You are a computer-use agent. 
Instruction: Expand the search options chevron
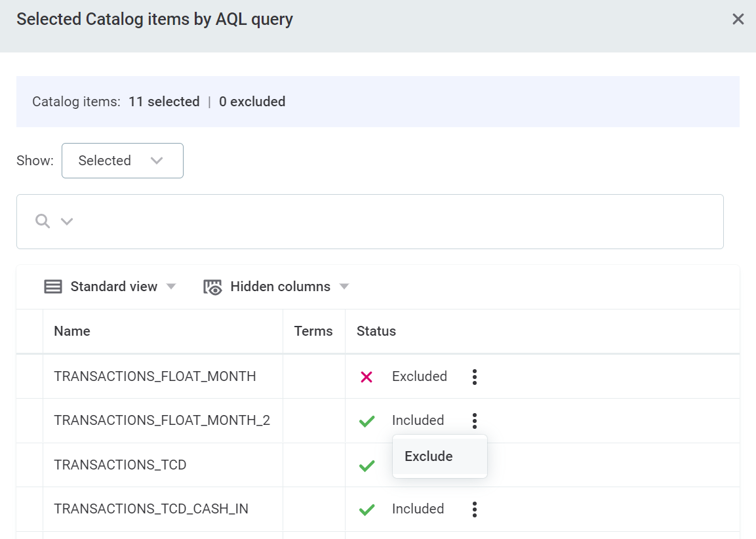[x=66, y=222]
